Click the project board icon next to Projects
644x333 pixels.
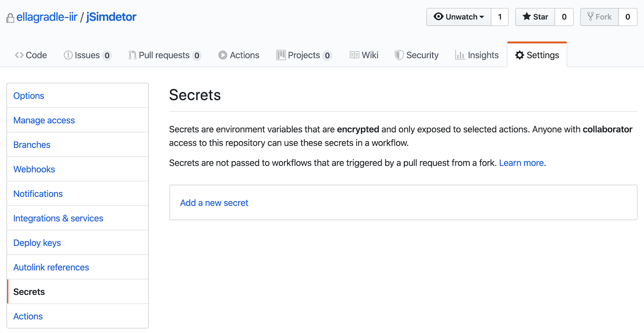coord(281,55)
